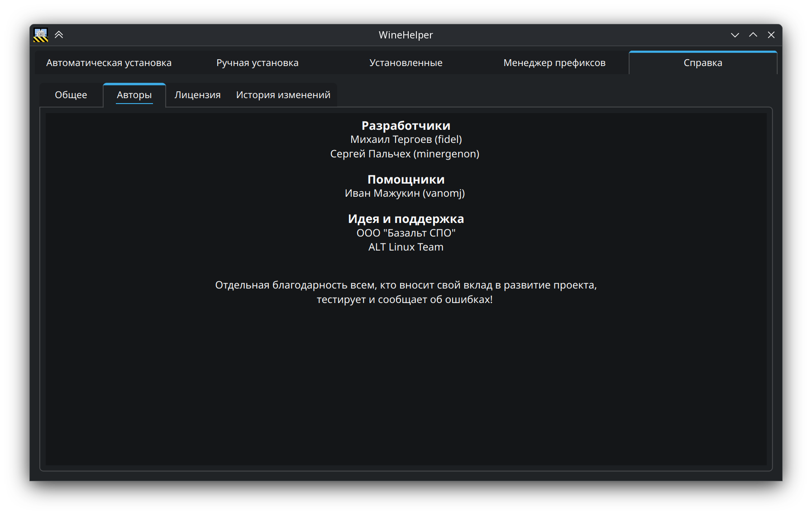Select the Справка tab
Image resolution: width=812 pixels, height=516 pixels.
702,63
